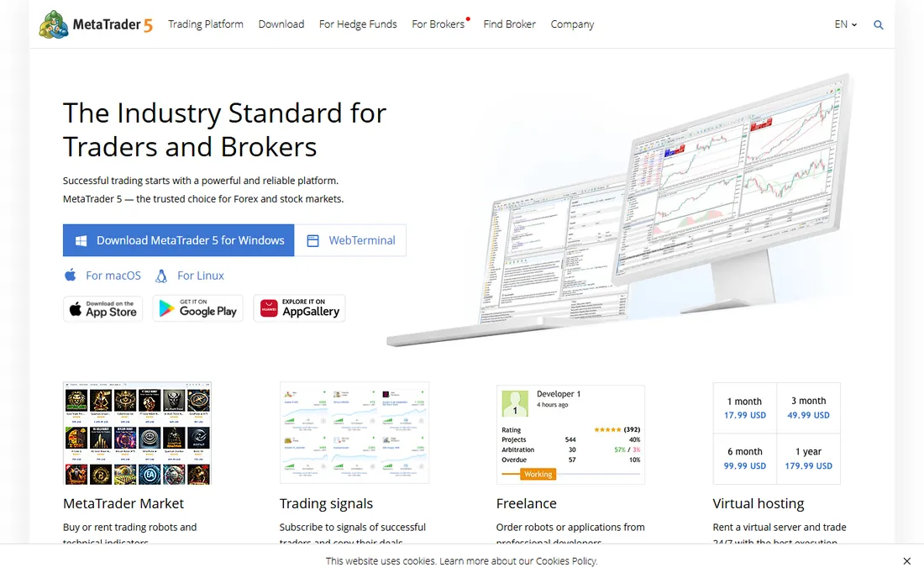Viewport: 924px width, 578px height.
Task: Click the MetaTrader Market heading
Action: (123, 503)
